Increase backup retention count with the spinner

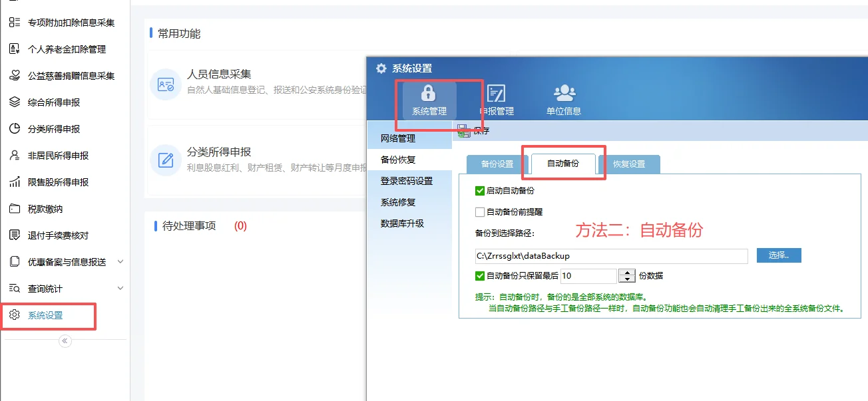[x=626, y=272]
